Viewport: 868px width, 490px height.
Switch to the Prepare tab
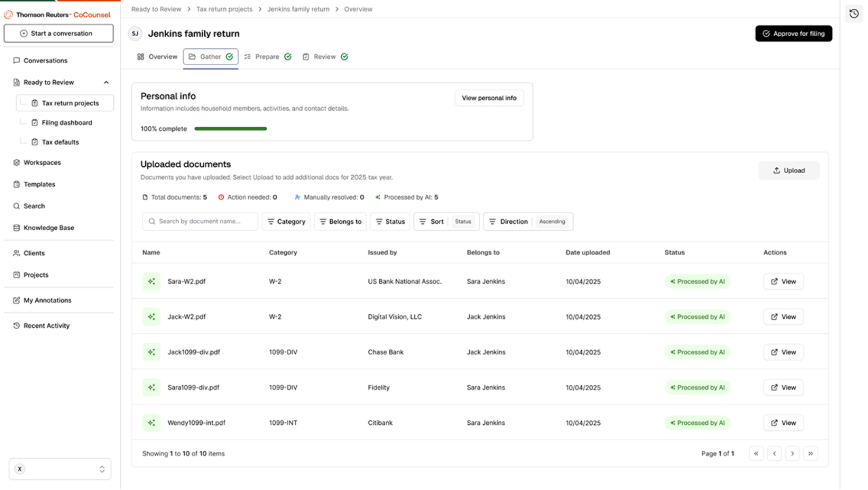coord(267,56)
